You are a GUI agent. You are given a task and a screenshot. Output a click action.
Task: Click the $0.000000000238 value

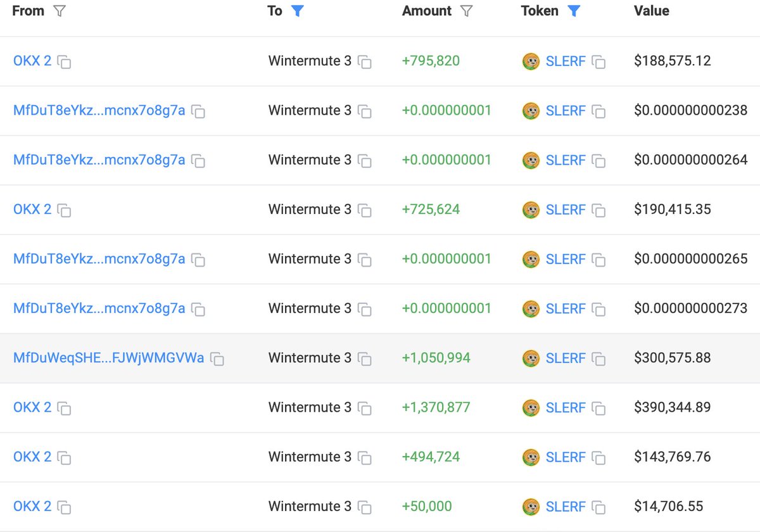point(691,110)
